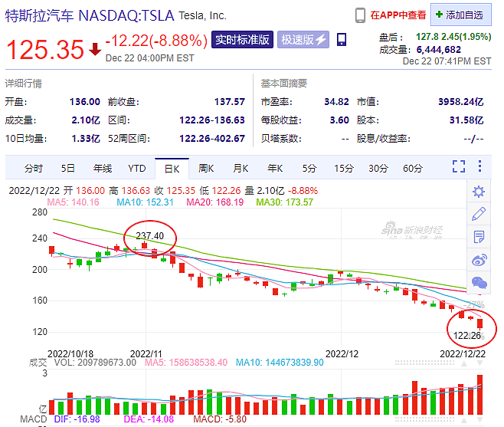This screenshot has width=504, height=427.
Task: Select the 15分 minute chart tab
Action: point(344,169)
